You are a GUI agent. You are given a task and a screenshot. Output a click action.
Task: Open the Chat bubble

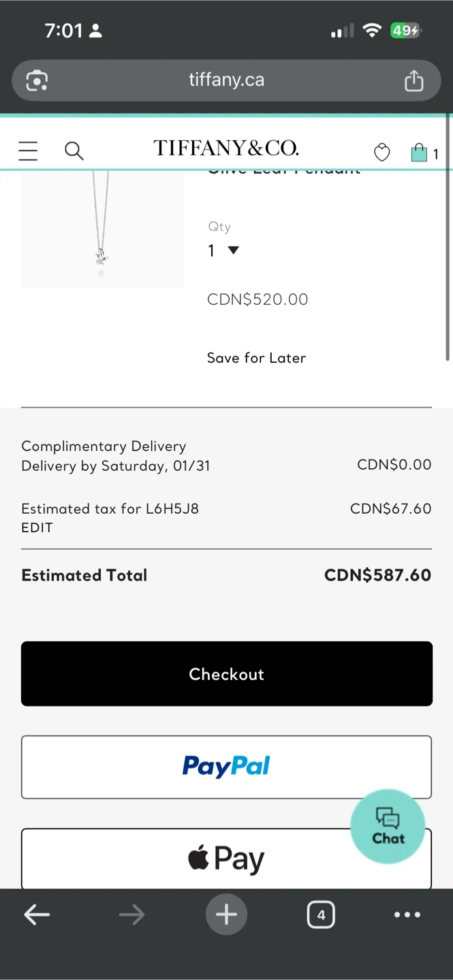(x=388, y=826)
